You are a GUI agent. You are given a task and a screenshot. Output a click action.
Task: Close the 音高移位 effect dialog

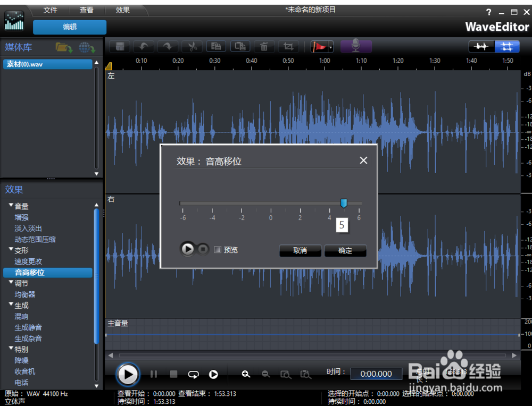[363, 160]
